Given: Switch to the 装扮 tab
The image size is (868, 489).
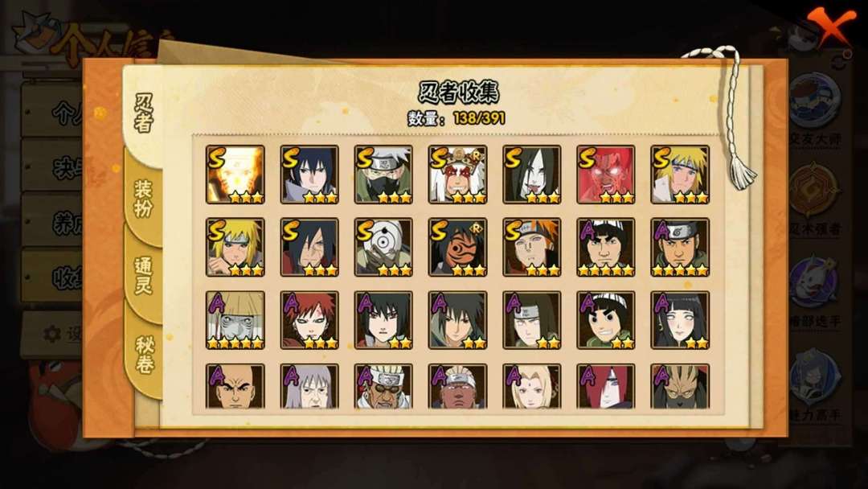Looking at the screenshot, I should click(x=143, y=199).
